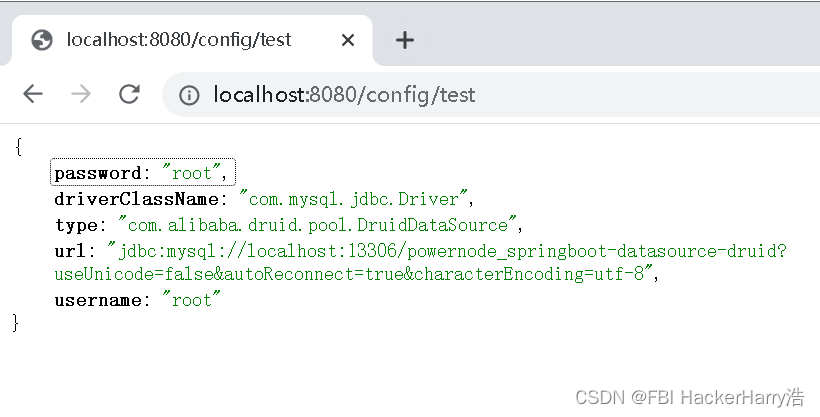Screen dimensions: 820x417
Task: Close the localhost:8080/config/test tab
Action: click(348, 40)
